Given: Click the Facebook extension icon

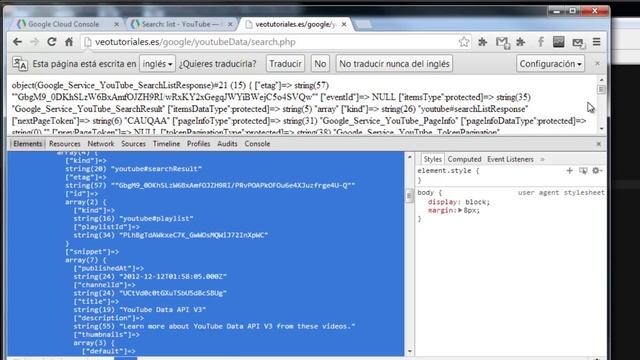Looking at the screenshot, I should click(x=541, y=42).
